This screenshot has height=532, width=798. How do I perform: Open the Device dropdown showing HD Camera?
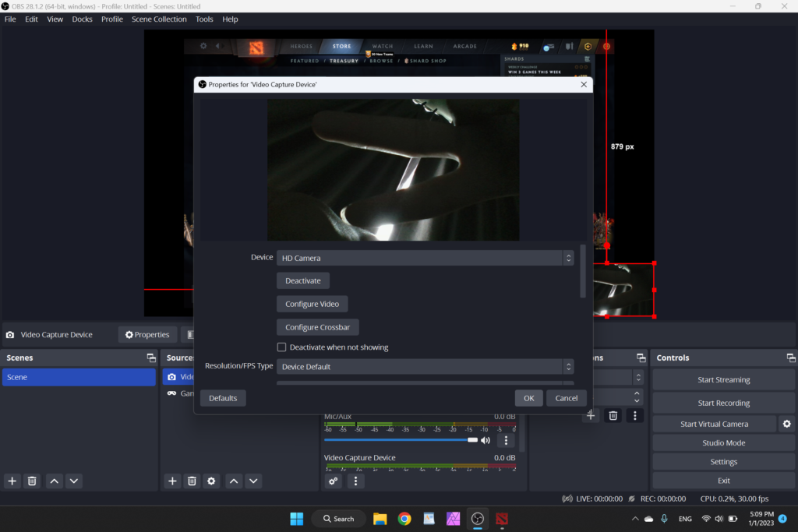click(425, 258)
